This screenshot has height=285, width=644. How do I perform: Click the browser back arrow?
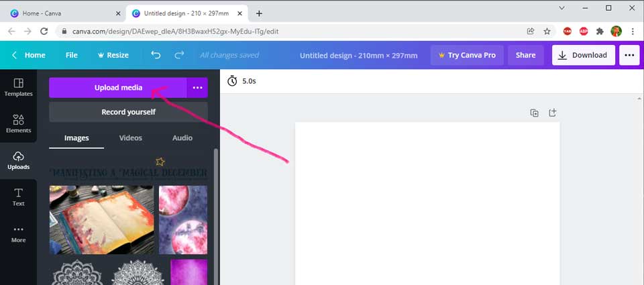click(x=11, y=32)
